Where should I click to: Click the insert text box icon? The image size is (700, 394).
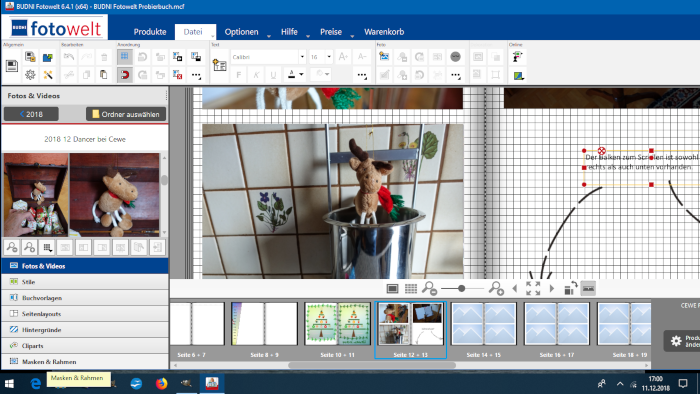coord(219,66)
